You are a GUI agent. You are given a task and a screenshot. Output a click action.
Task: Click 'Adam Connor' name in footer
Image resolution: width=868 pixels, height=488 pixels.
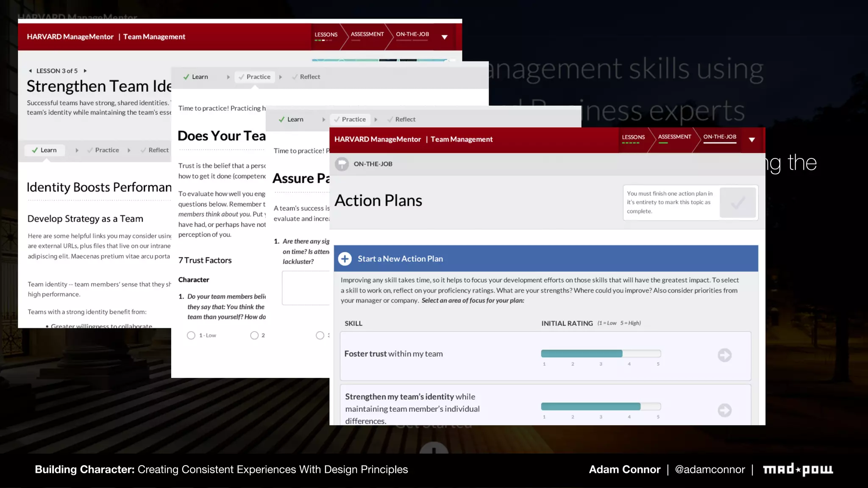click(x=624, y=469)
